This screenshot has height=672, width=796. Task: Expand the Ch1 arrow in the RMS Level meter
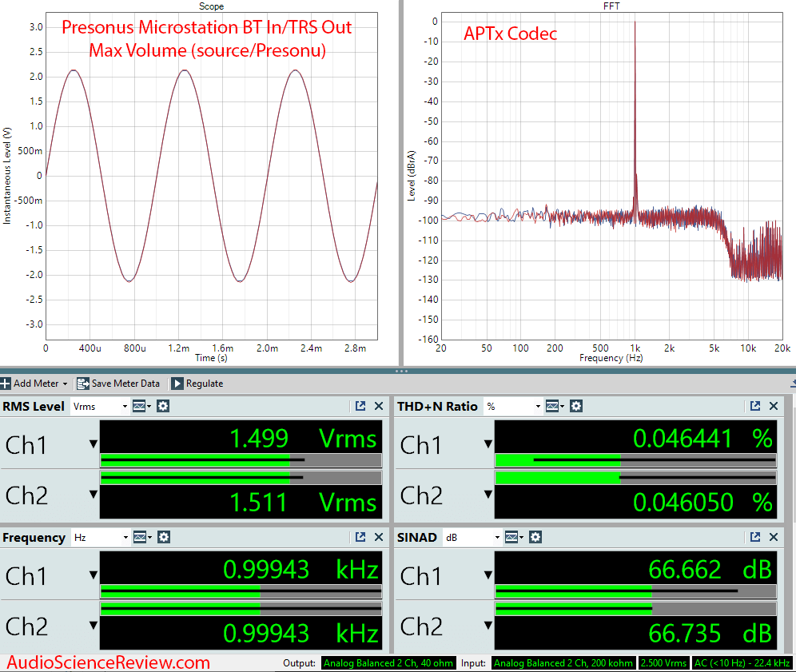(x=94, y=444)
